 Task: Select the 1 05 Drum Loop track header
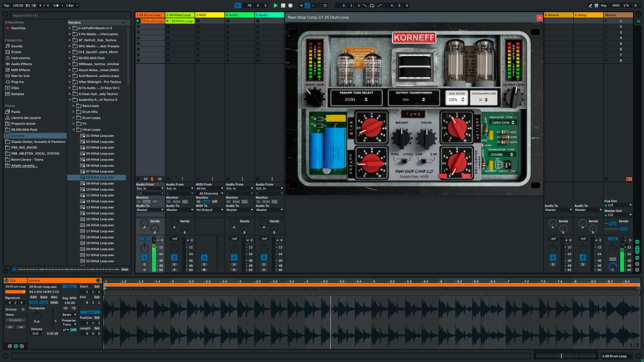(150, 15)
